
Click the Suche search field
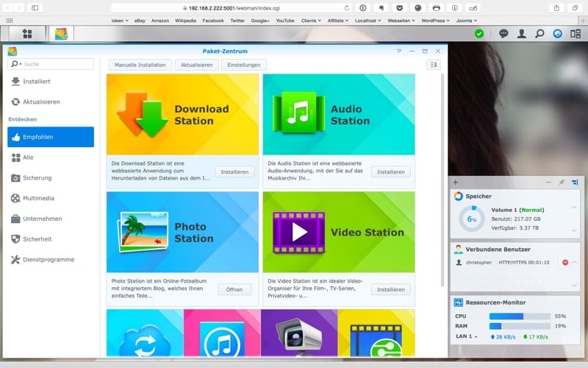(x=51, y=64)
